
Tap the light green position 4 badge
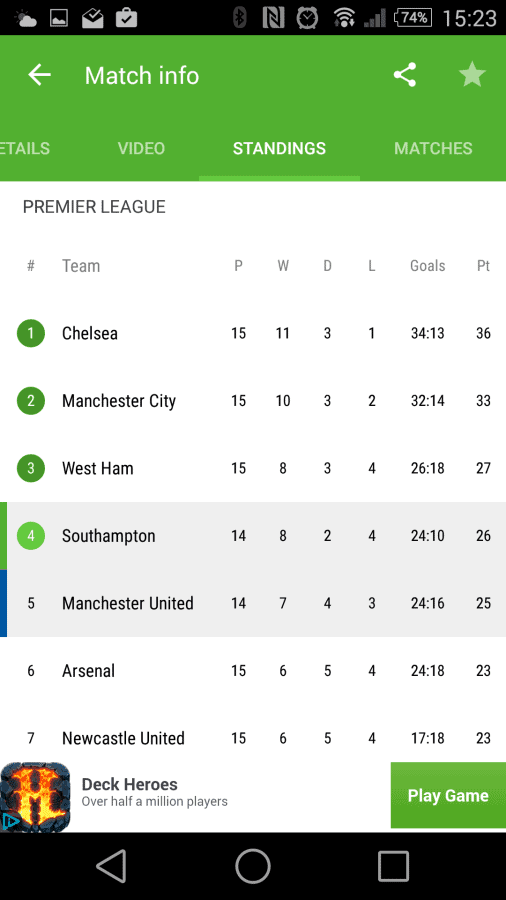click(x=31, y=536)
